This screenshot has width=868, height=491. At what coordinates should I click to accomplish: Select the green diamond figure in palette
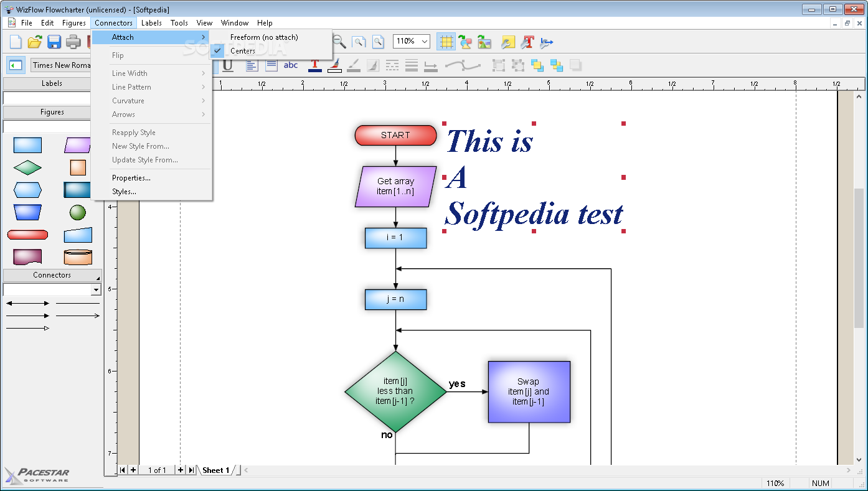click(27, 167)
